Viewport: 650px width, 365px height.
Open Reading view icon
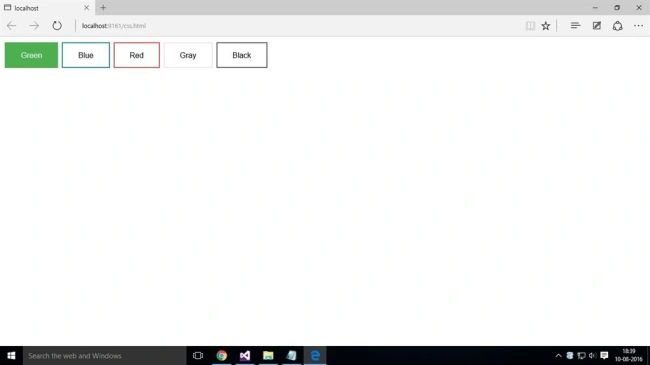click(x=530, y=26)
